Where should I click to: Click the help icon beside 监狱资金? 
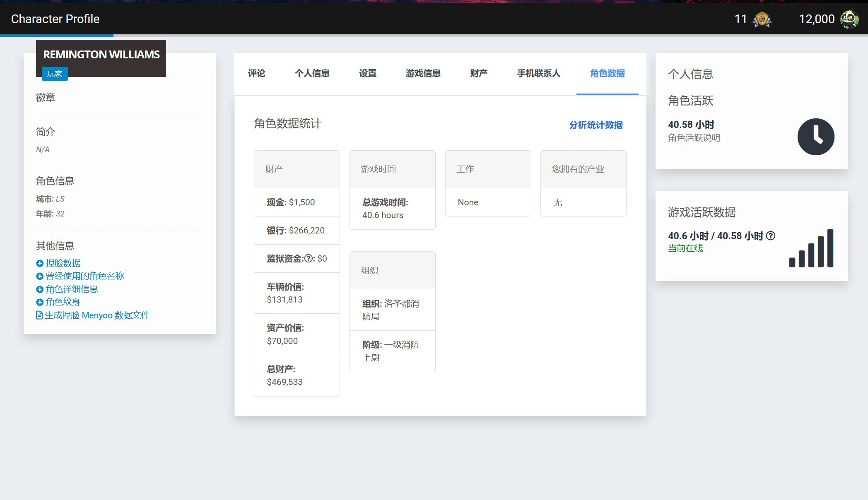tap(309, 259)
